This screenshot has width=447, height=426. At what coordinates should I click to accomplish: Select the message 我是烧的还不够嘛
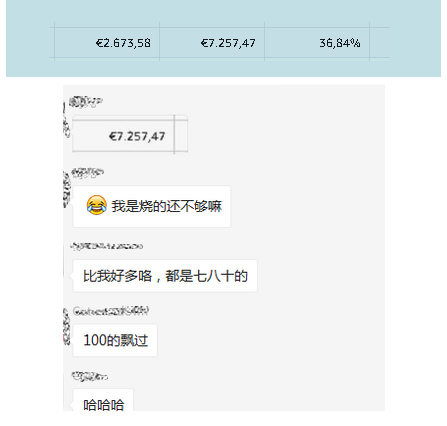pyautogui.click(x=152, y=206)
